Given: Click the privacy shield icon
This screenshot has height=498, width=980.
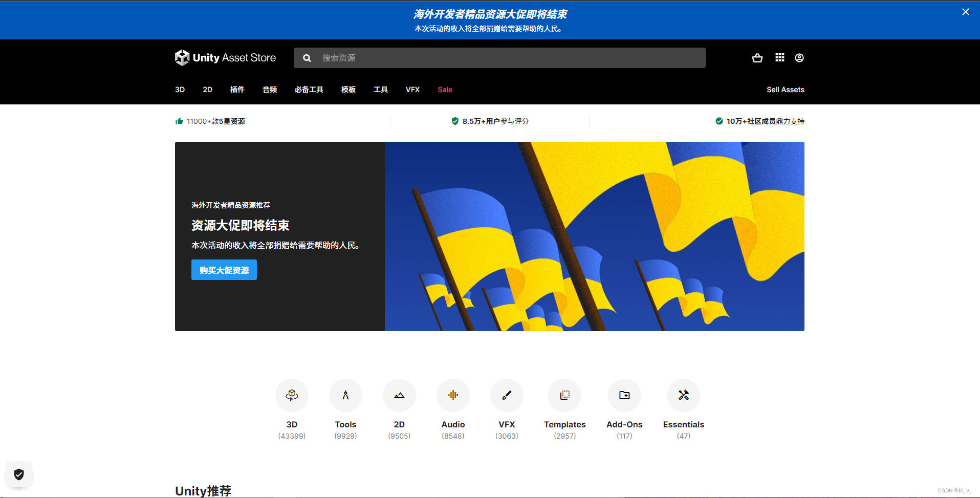Looking at the screenshot, I should coord(19,474).
